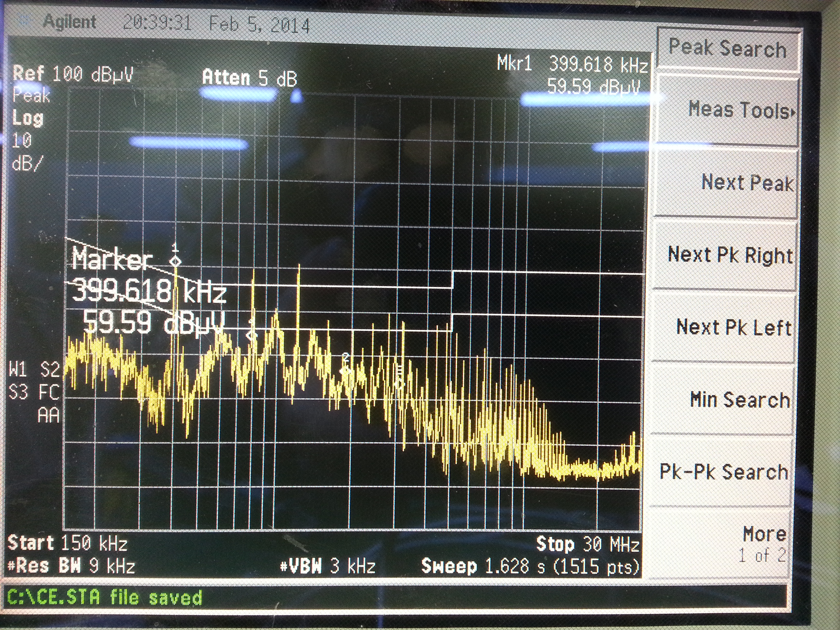Click the Res BW 9 kHz setting
The width and height of the screenshot is (840, 630).
(x=71, y=566)
